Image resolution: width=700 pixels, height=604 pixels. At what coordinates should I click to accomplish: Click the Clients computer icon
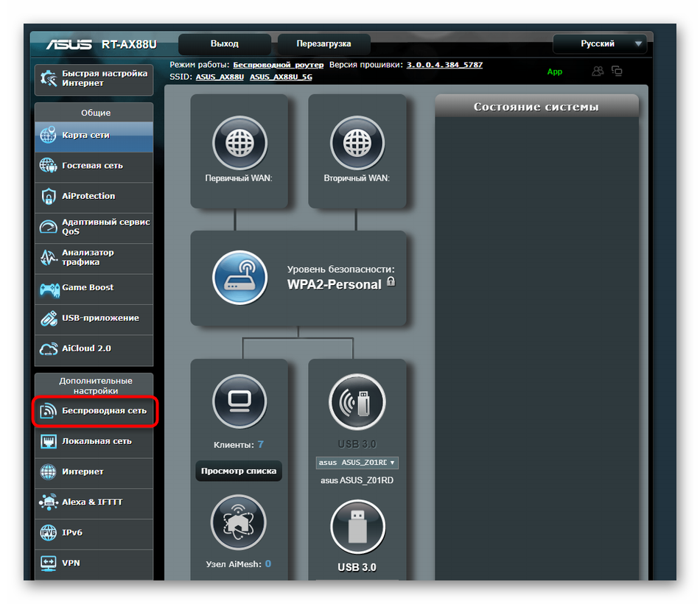239,402
